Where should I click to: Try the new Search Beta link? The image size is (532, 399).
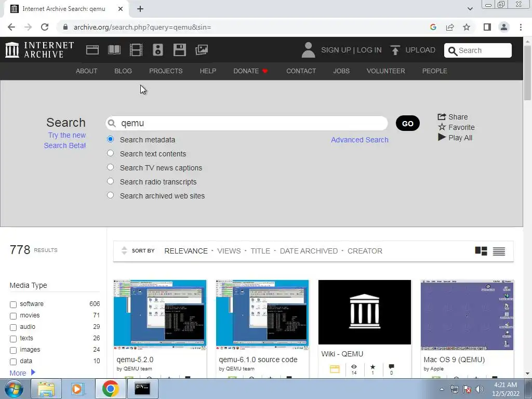pyautogui.click(x=65, y=140)
